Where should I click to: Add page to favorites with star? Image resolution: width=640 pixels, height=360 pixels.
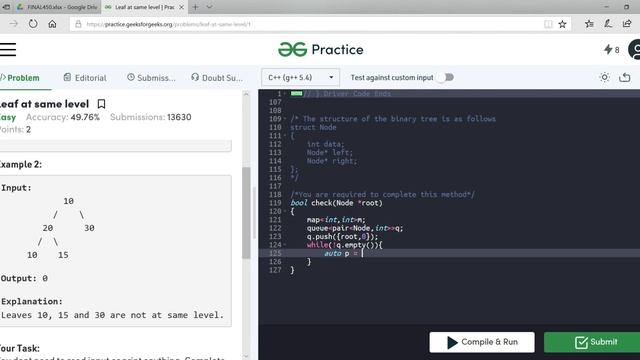click(562, 24)
